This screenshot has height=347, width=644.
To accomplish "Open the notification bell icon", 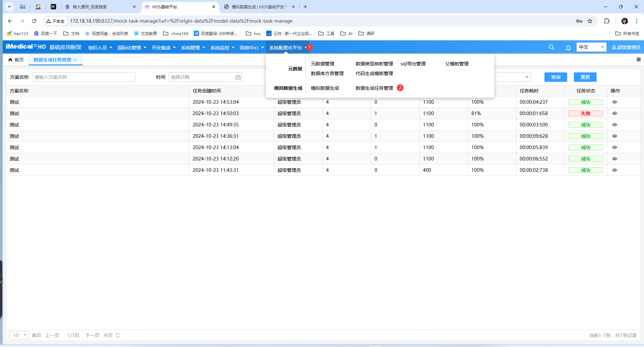I will pyautogui.click(x=568, y=48).
